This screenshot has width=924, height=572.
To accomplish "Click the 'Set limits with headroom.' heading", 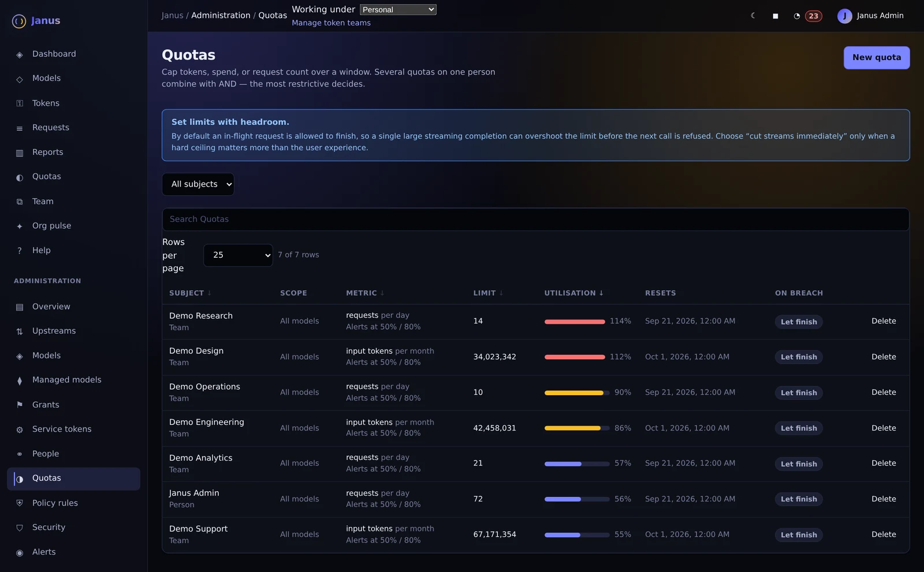I will click(230, 122).
